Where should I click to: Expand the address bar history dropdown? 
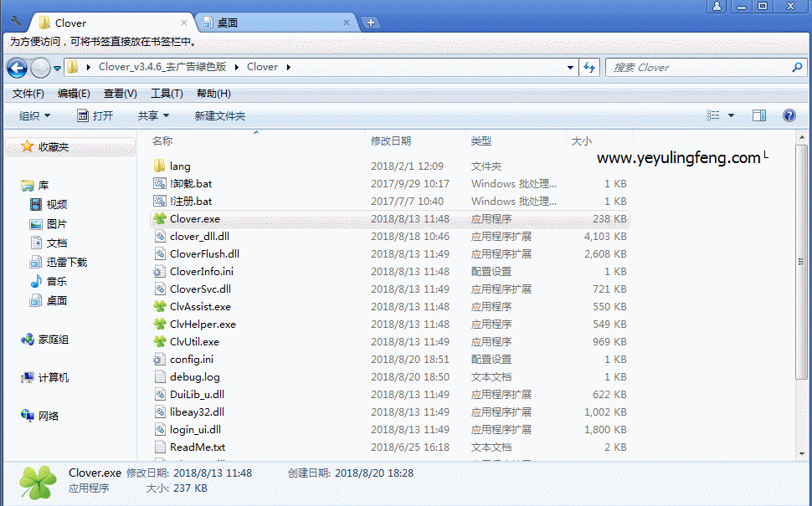[570, 68]
